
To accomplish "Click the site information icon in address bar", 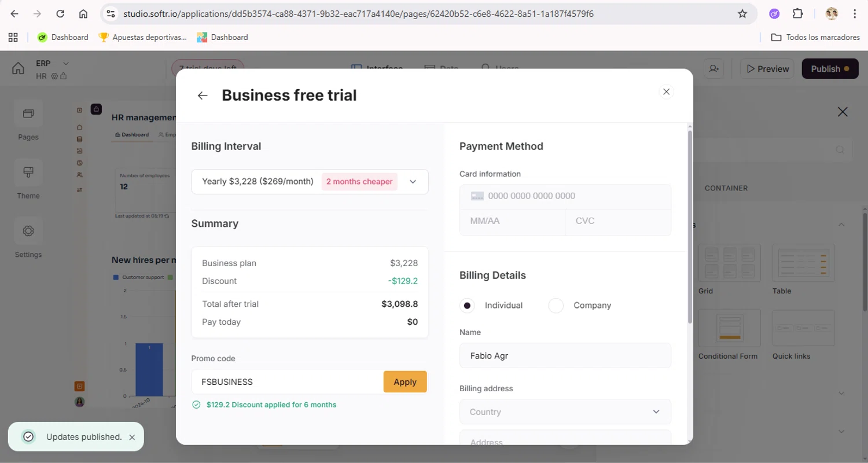I will 111,14.
